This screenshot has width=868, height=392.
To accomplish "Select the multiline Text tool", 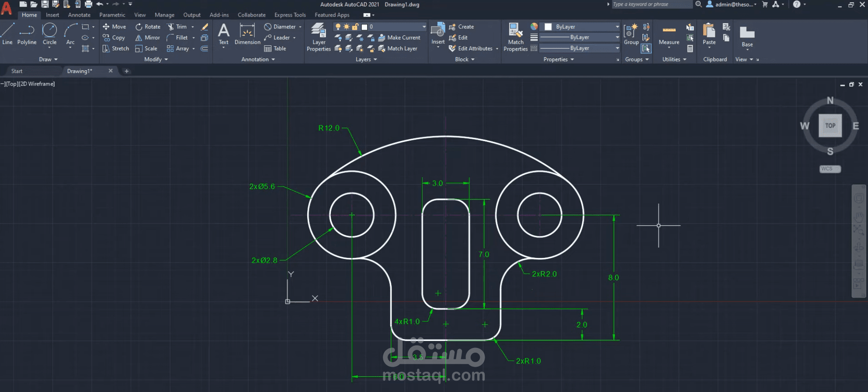I will coord(223,34).
